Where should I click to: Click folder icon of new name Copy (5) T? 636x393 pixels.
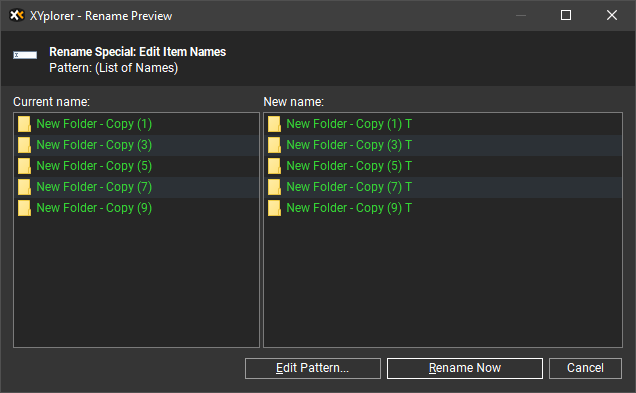(275, 166)
